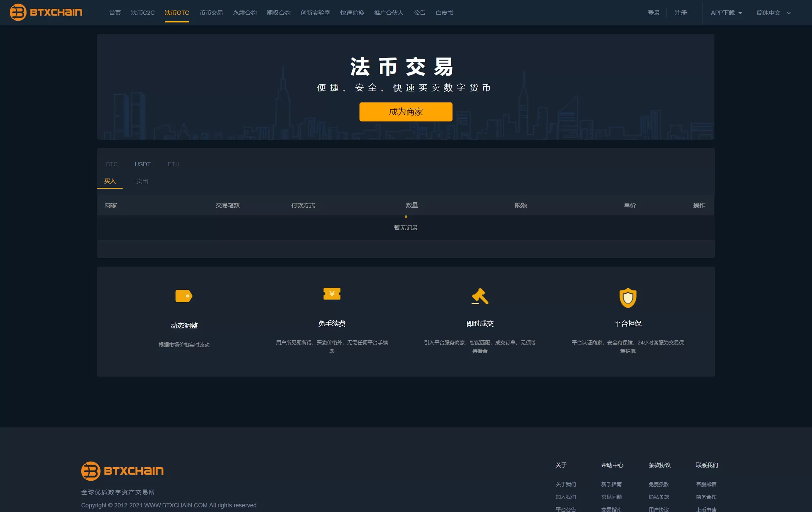Click the BTXChain logo in header
The width and height of the screenshot is (812, 512).
click(x=46, y=12)
